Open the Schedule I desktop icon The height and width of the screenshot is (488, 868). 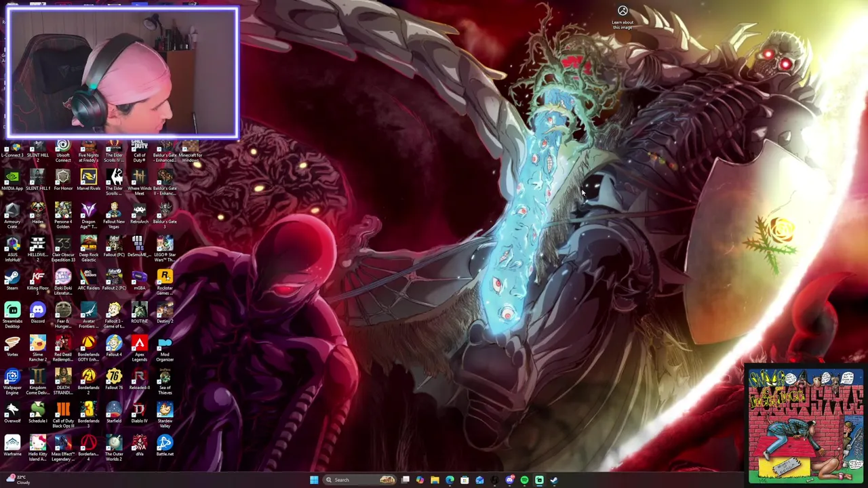tap(37, 413)
